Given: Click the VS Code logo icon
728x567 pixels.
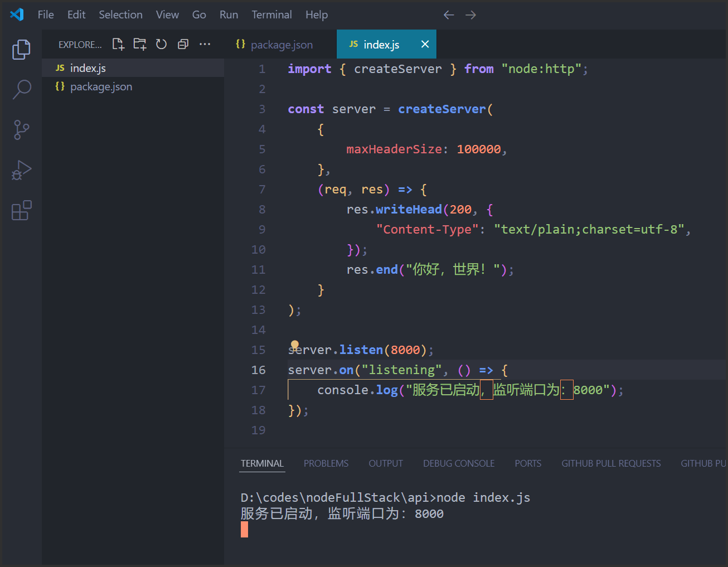Looking at the screenshot, I should point(17,14).
